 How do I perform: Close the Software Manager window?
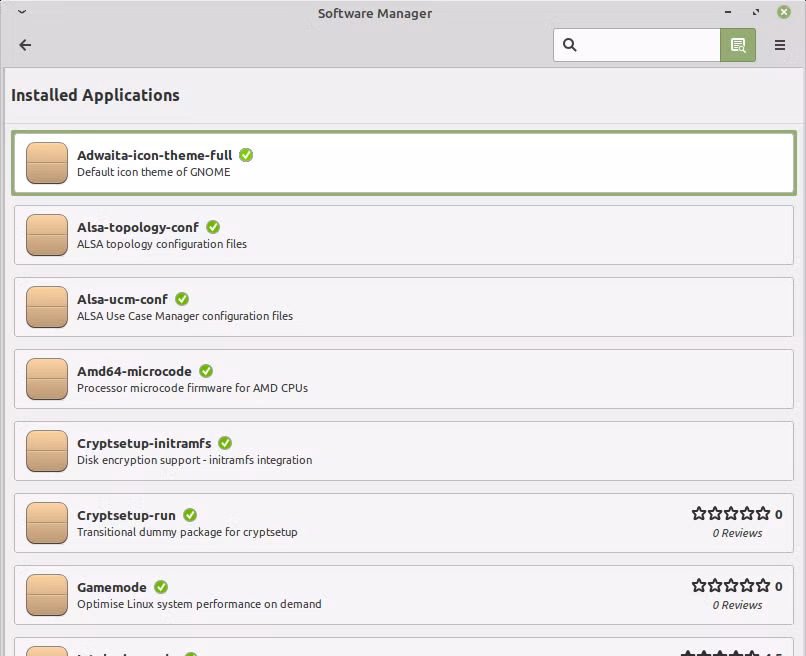[783, 12]
